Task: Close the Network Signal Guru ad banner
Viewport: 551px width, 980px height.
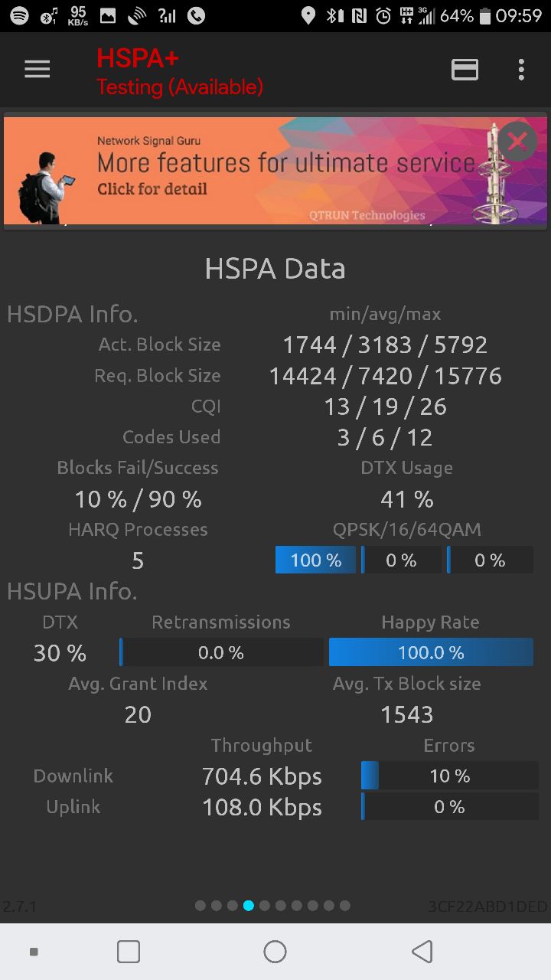Action: click(x=518, y=141)
